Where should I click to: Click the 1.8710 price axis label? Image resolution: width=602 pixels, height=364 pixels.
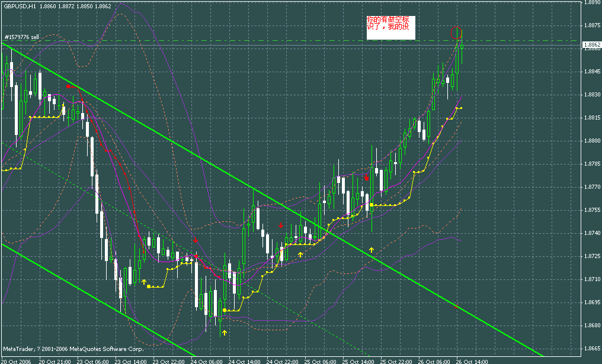pos(592,279)
